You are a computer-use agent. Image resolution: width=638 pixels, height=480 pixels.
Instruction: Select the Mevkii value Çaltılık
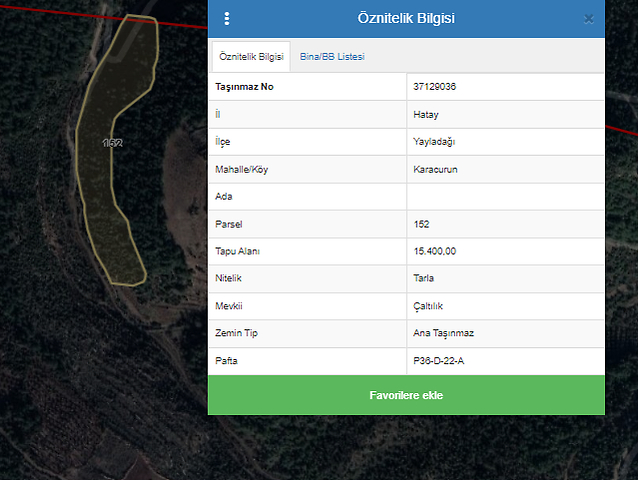point(429,305)
